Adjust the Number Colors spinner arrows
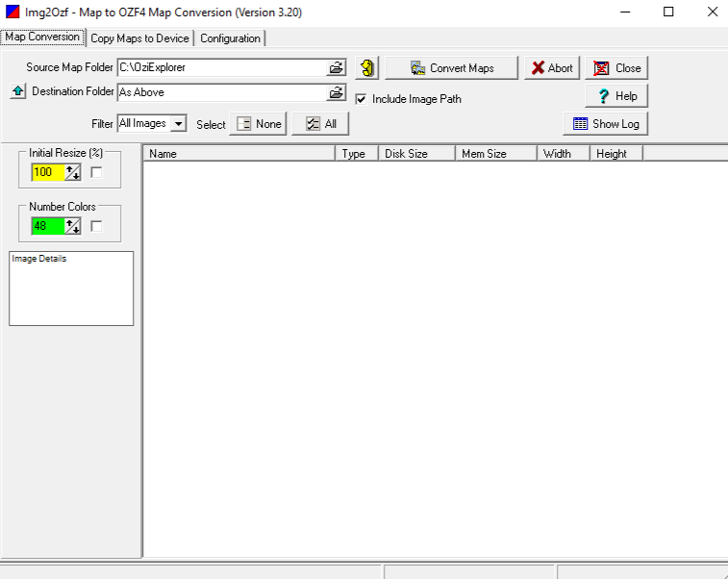 tap(73, 226)
